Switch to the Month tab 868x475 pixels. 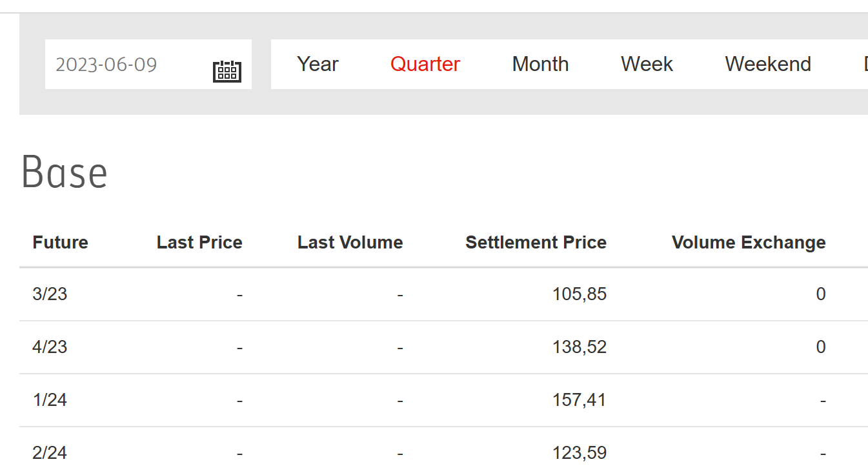pyautogui.click(x=540, y=64)
